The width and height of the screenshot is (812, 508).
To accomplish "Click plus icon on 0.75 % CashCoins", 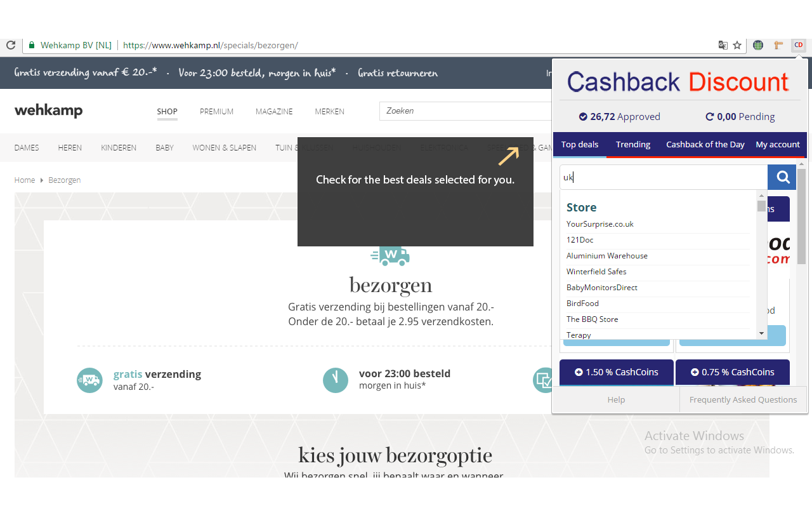I will tap(695, 372).
